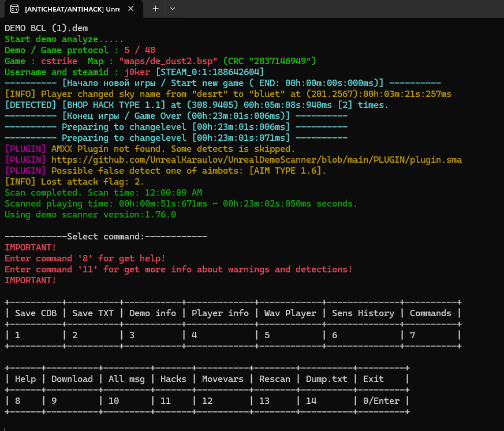Click the 'Player info' table cell
The image size is (504, 431).
click(220, 313)
